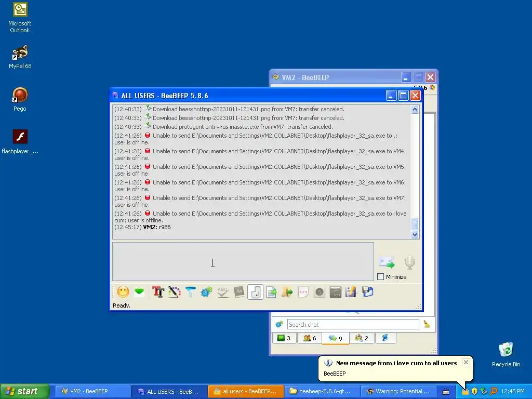
Task: Enable the Minimize checkbox
Action: (381, 277)
